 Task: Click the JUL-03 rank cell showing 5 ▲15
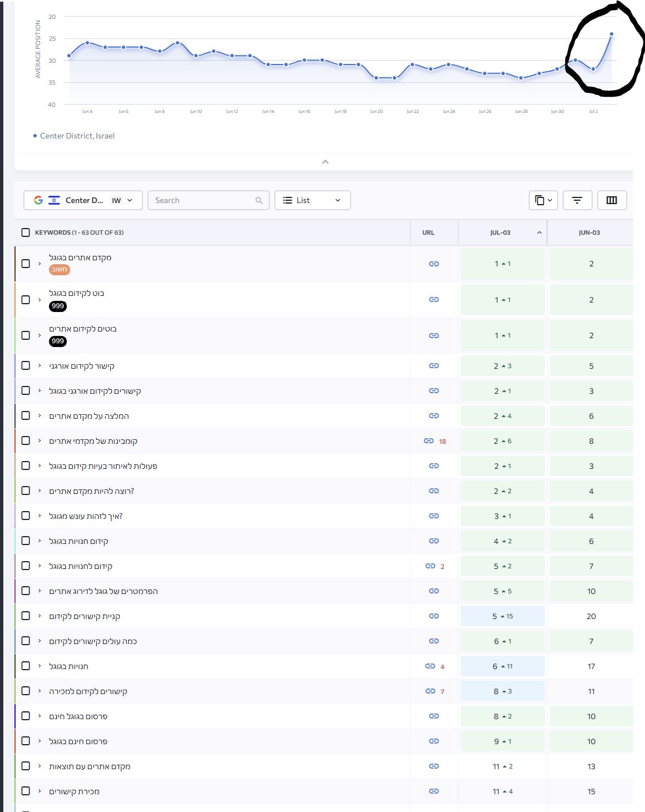[503, 616]
